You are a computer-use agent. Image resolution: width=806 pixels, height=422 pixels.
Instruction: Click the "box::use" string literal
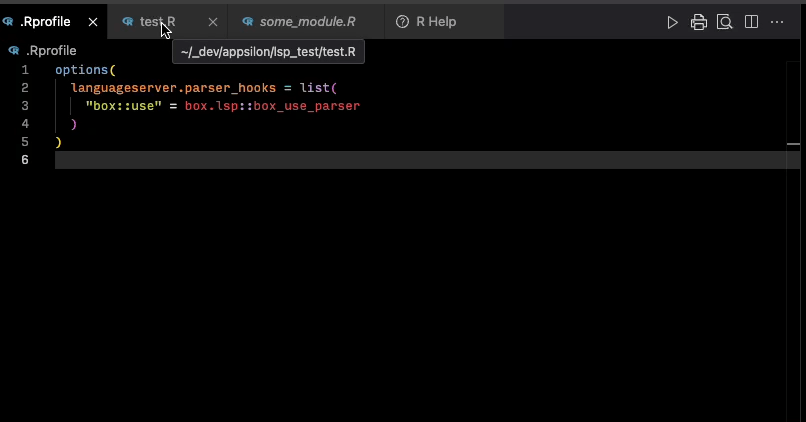coord(124,106)
